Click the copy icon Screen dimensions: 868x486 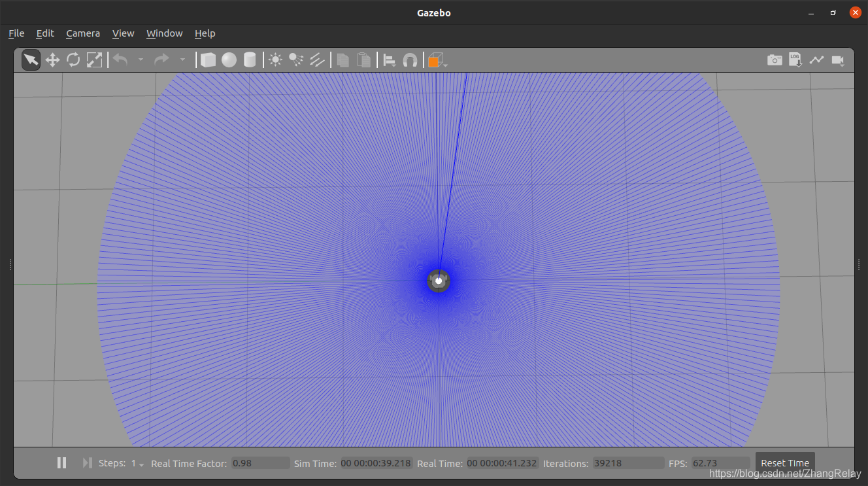point(343,60)
